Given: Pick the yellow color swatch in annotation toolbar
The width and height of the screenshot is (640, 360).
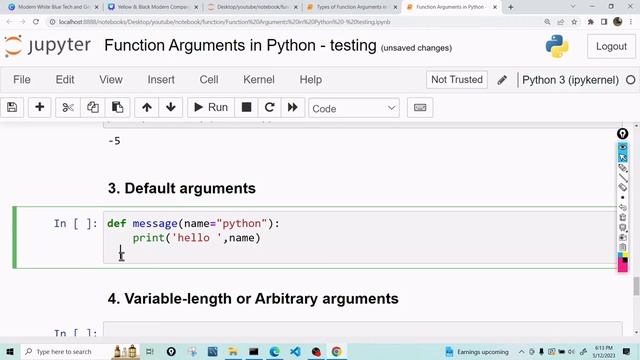Looking at the screenshot, I should click(x=625, y=256).
